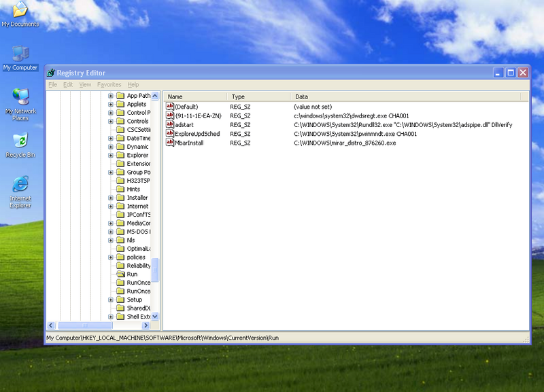Click the Dynamic folder icon

120,147
